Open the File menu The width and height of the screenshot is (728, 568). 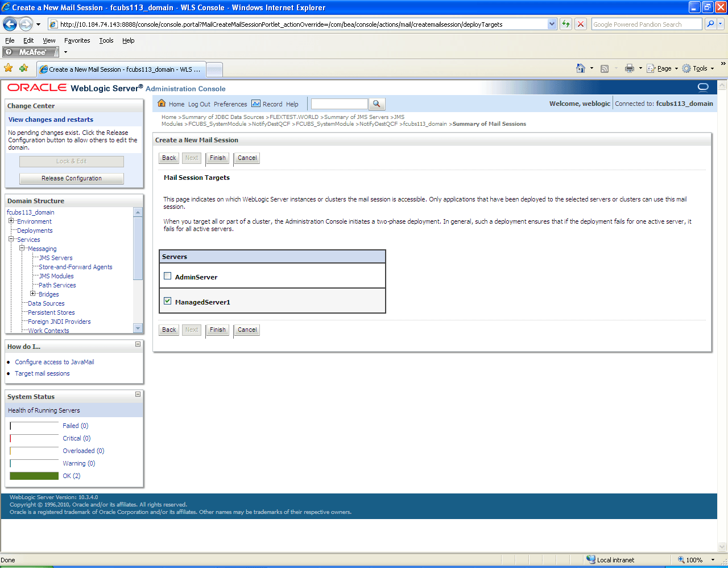(10, 40)
